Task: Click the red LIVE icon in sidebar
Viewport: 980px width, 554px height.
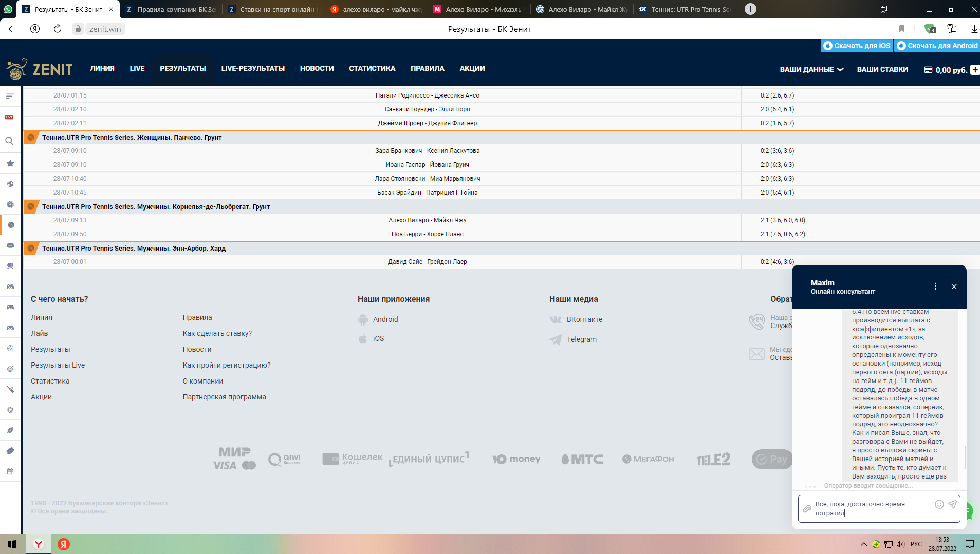Action: point(9,117)
